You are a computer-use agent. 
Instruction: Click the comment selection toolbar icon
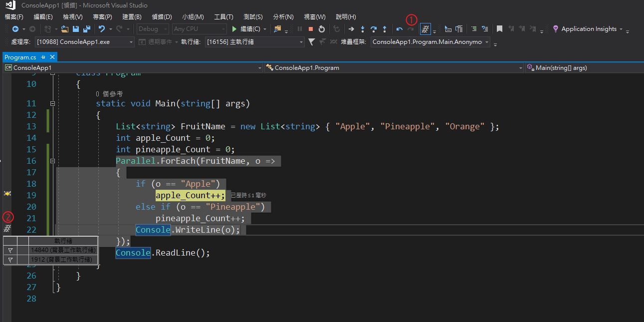[473, 29]
